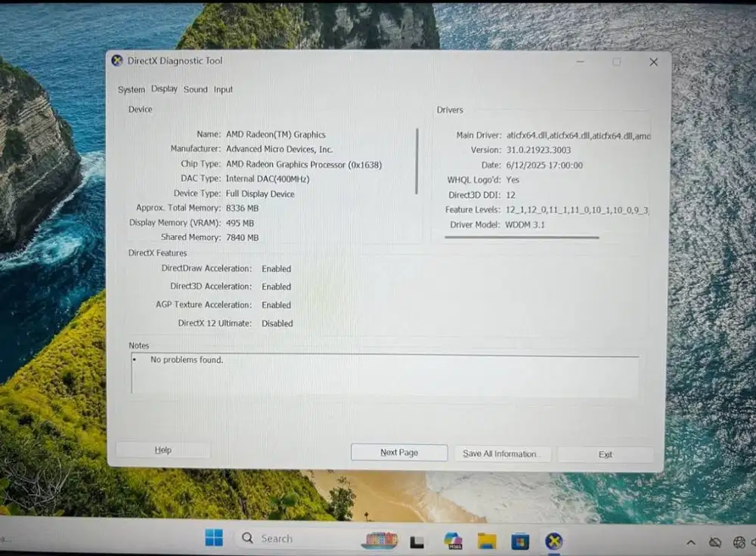
Task: Exit the DirectX Diagnostic Tool
Action: click(x=606, y=454)
